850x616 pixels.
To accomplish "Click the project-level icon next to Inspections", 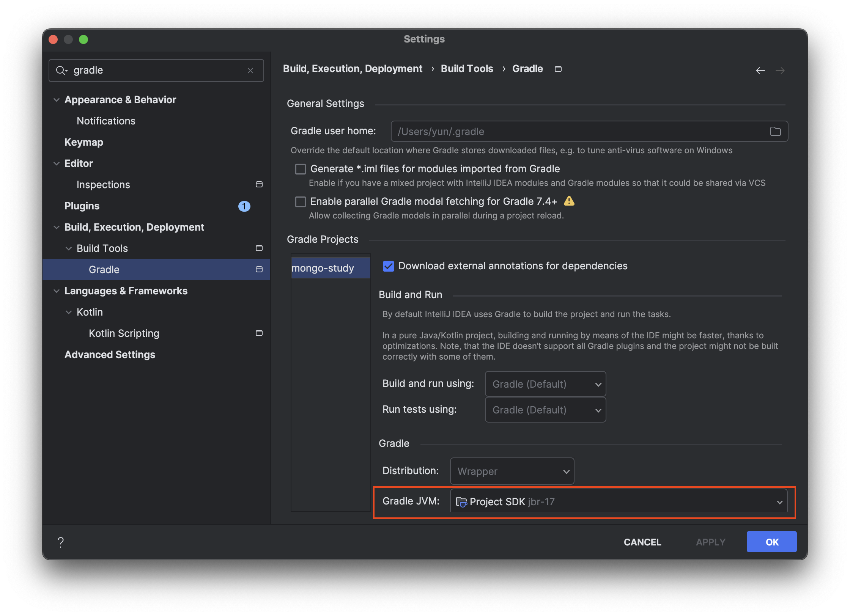I will click(x=259, y=184).
